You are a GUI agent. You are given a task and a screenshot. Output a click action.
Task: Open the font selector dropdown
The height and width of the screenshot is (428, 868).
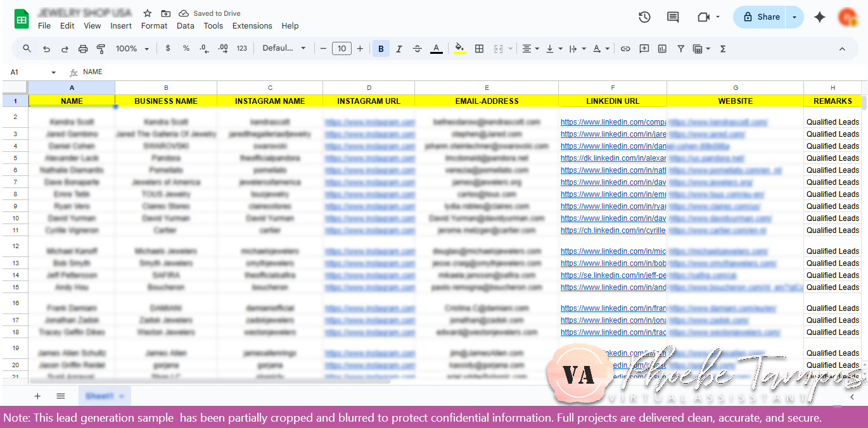click(284, 48)
